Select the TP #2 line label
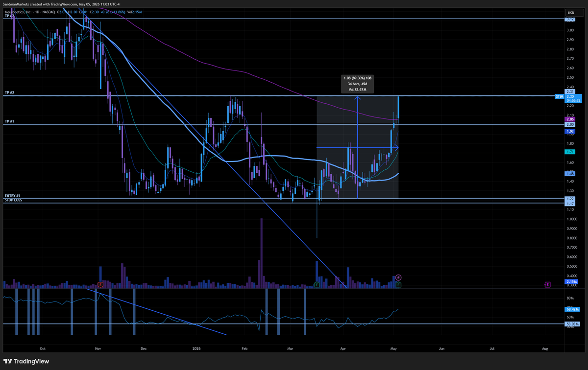 (x=9, y=92)
